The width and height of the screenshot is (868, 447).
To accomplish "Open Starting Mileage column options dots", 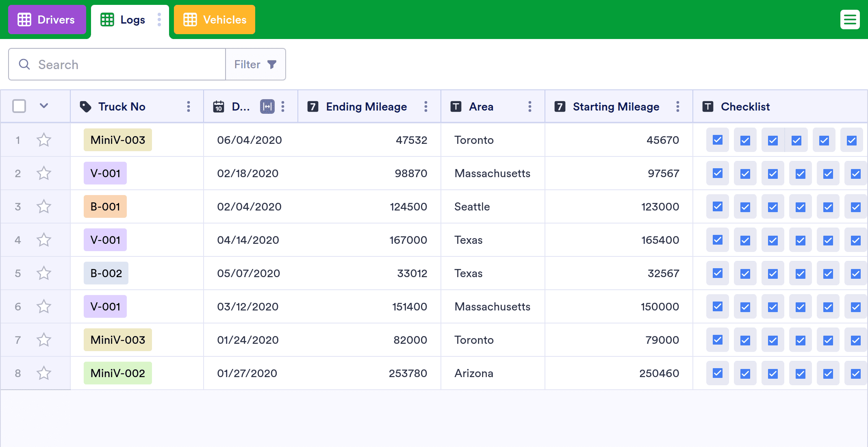I will pyautogui.click(x=678, y=106).
